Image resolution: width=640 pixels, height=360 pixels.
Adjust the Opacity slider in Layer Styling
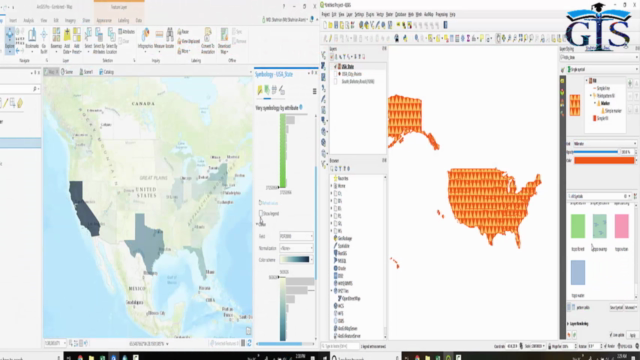[x=596, y=152]
